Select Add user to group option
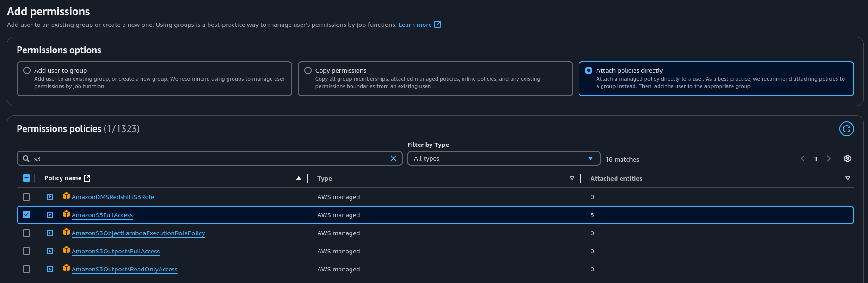 tap(27, 70)
